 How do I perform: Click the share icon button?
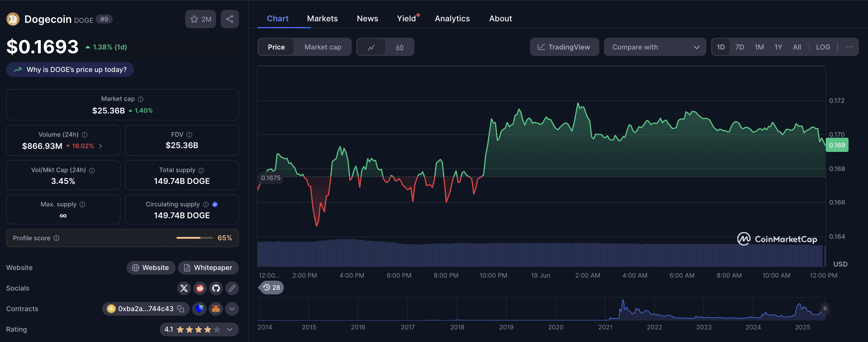tap(230, 19)
